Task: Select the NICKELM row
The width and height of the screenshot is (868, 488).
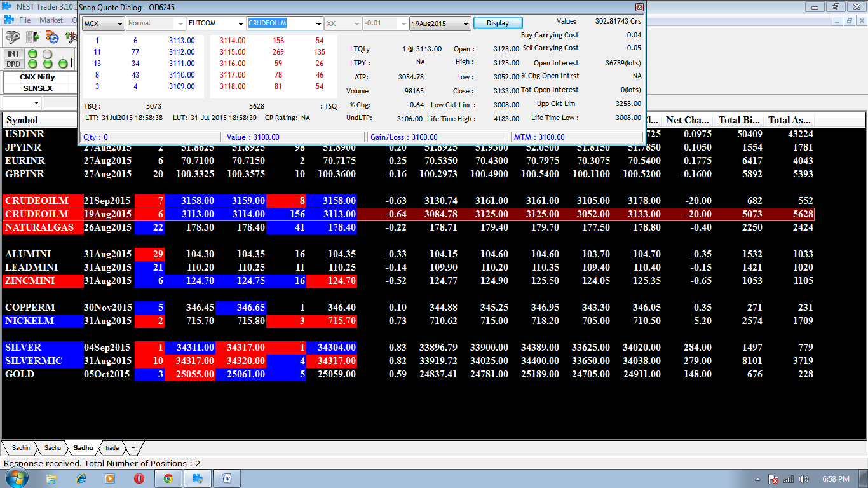Action: point(408,321)
